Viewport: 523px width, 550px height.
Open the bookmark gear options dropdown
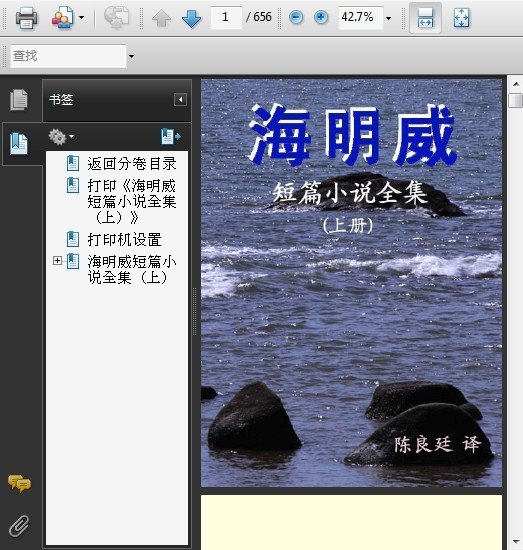[61, 137]
